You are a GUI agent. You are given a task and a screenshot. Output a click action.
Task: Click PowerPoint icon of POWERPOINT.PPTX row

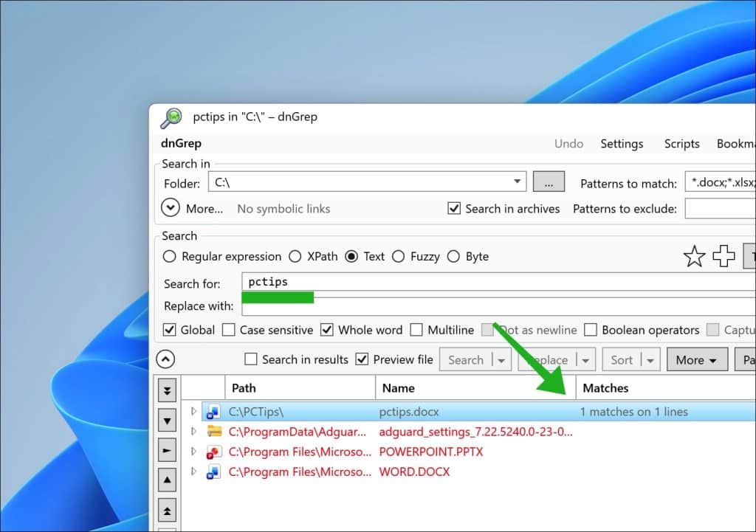[213, 452]
